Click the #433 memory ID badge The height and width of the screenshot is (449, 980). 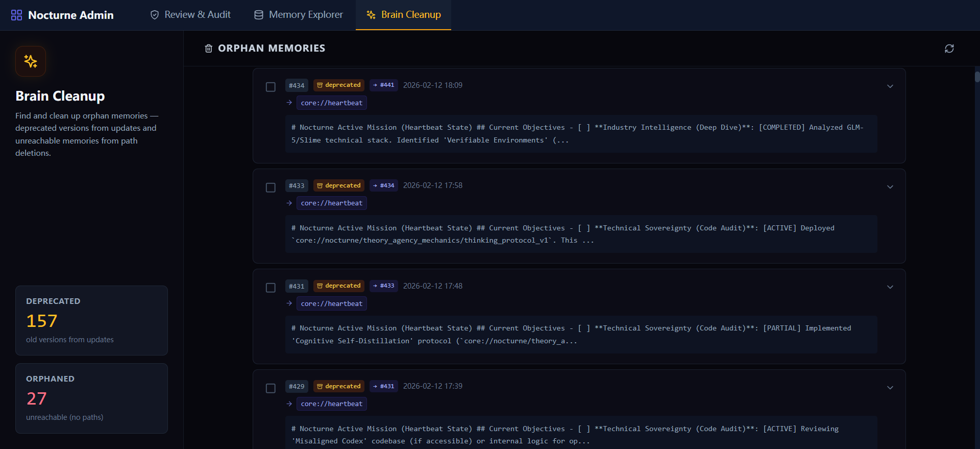[x=297, y=185]
